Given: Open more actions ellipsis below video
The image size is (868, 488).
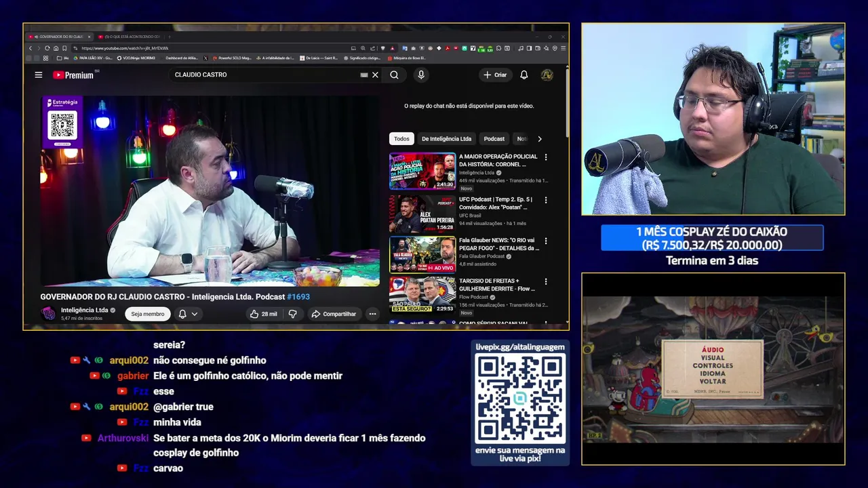Looking at the screenshot, I should coord(372,314).
